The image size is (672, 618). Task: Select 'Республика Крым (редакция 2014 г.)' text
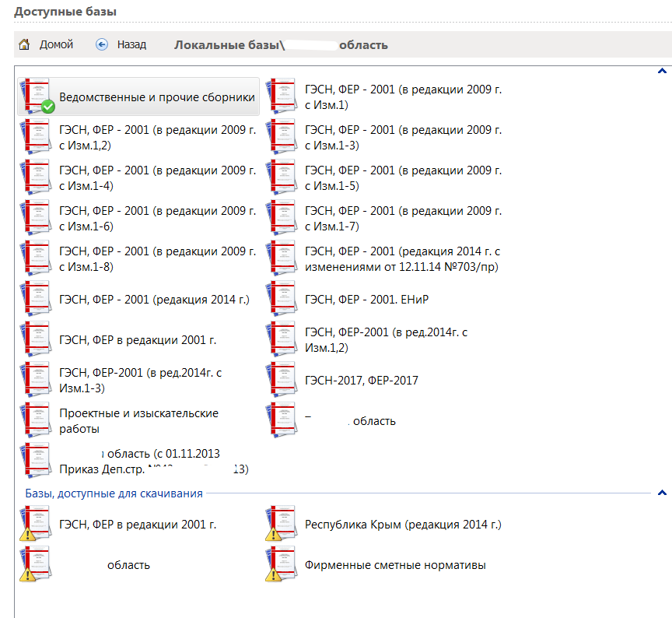(404, 525)
